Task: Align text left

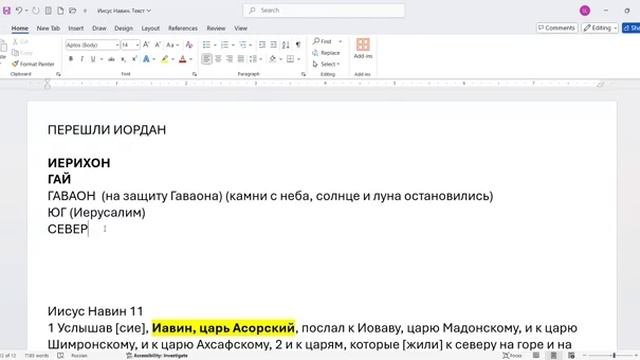Action: pyautogui.click(x=207, y=60)
